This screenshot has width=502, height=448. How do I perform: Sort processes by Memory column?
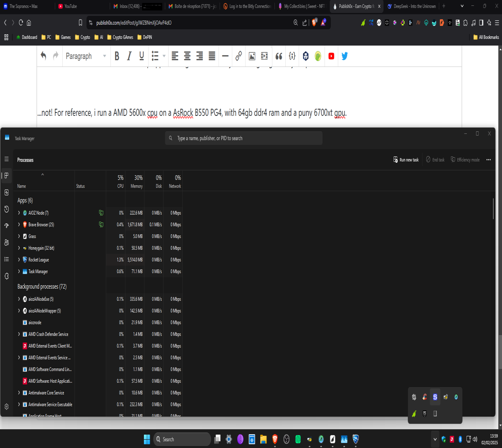(x=135, y=182)
